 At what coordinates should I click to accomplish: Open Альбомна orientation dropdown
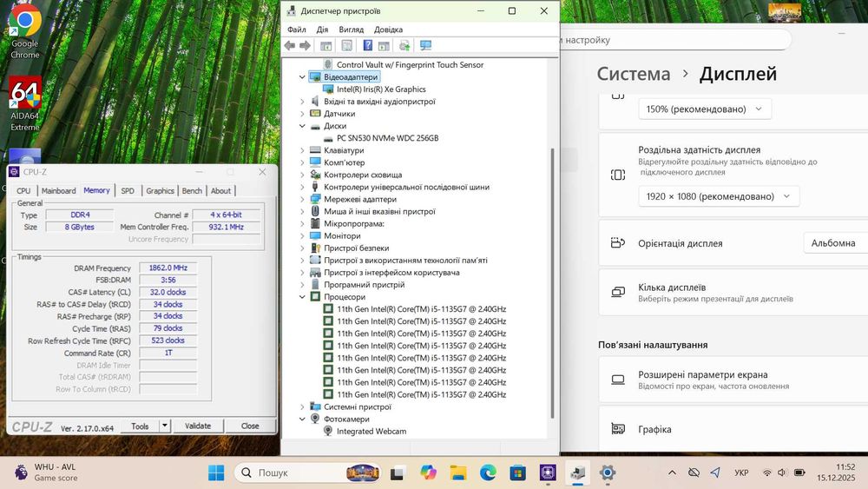[835, 243]
